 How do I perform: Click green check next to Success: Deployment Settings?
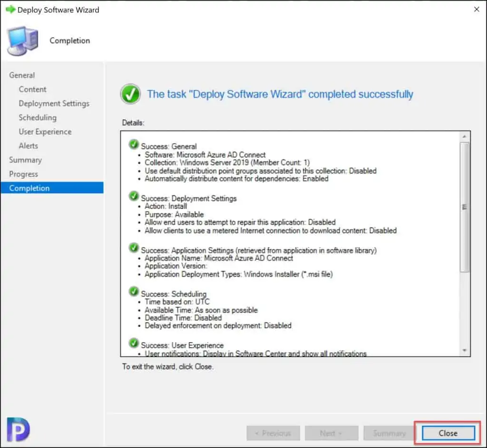pyautogui.click(x=134, y=196)
